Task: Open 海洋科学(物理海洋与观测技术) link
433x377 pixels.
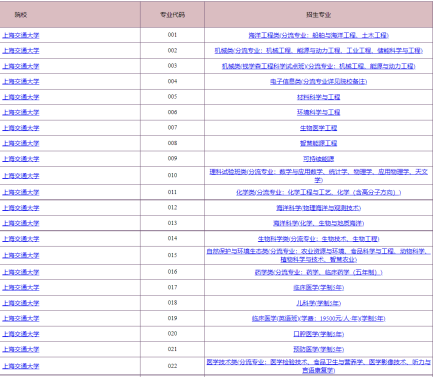Action: coord(318,208)
